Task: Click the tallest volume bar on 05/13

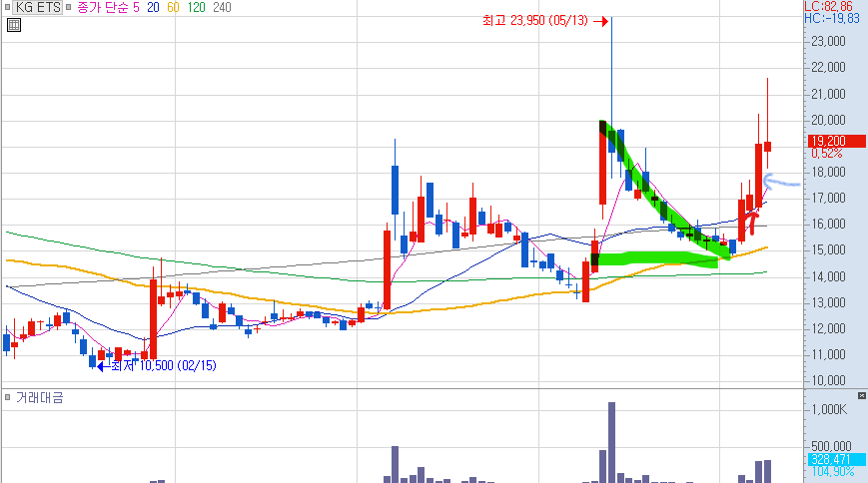Action: coord(611,443)
